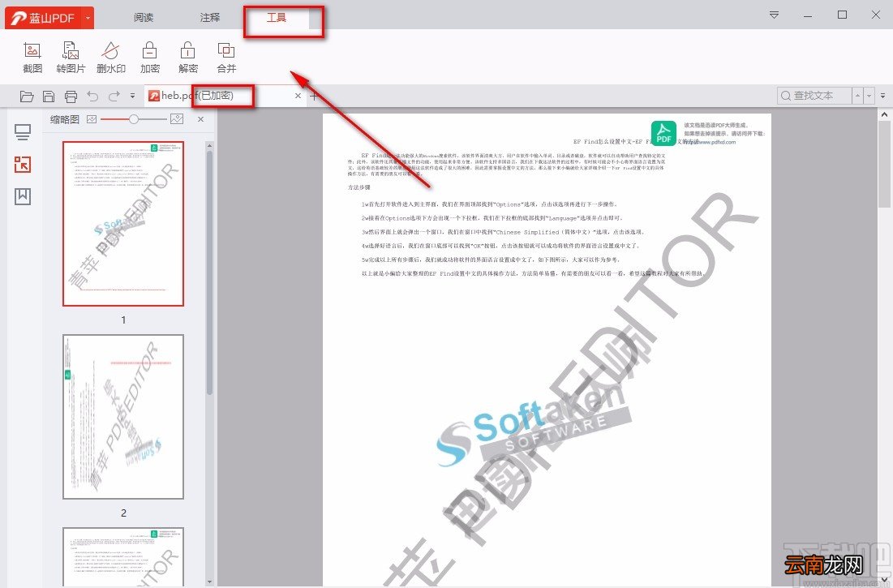Screen dimensions: 893x588
Task: Go to next search result arrow
Action: pos(869,96)
